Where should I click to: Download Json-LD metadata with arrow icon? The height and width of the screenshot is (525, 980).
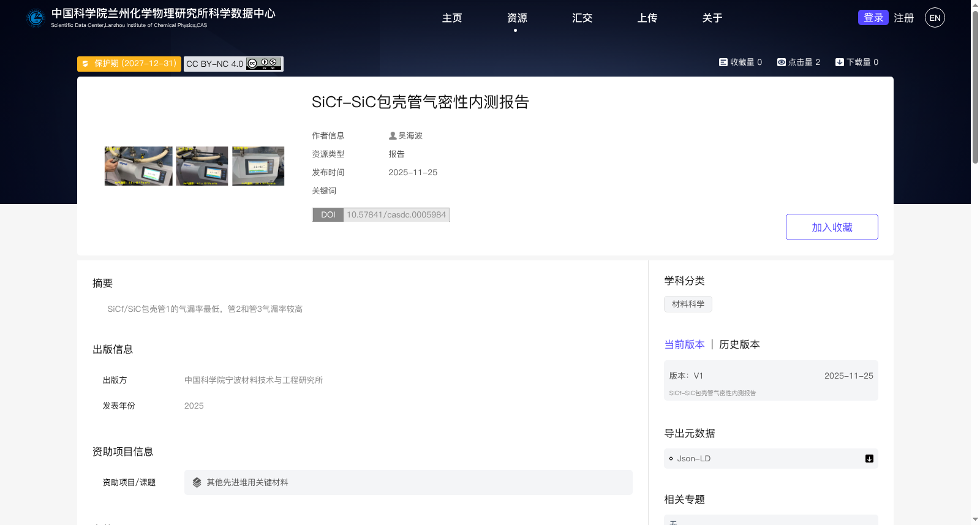coord(869,459)
